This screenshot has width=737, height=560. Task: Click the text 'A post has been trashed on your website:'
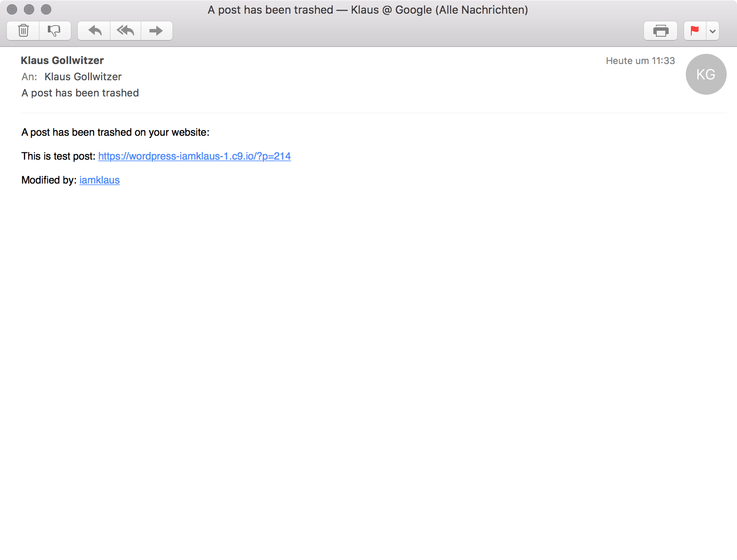(x=115, y=132)
